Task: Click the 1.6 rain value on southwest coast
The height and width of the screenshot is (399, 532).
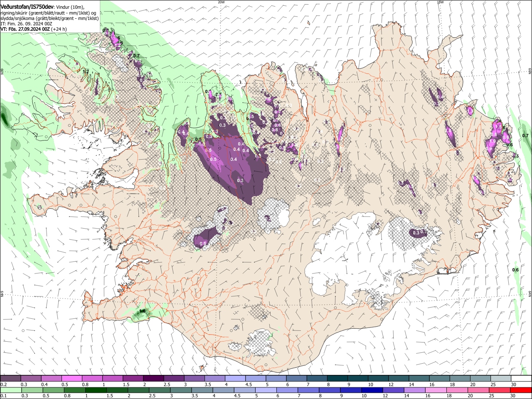Action: (x=142, y=311)
